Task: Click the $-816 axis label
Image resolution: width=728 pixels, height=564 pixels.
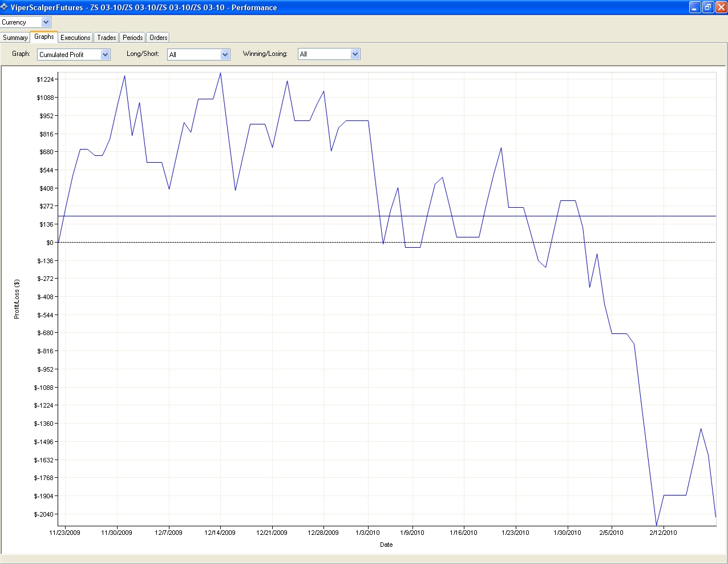Action: [x=46, y=351]
